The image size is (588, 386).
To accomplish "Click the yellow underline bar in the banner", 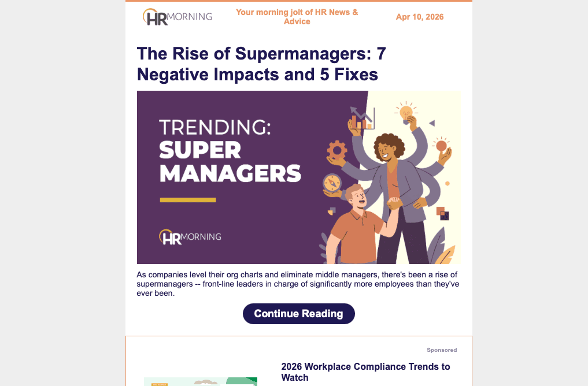I will click(x=187, y=200).
